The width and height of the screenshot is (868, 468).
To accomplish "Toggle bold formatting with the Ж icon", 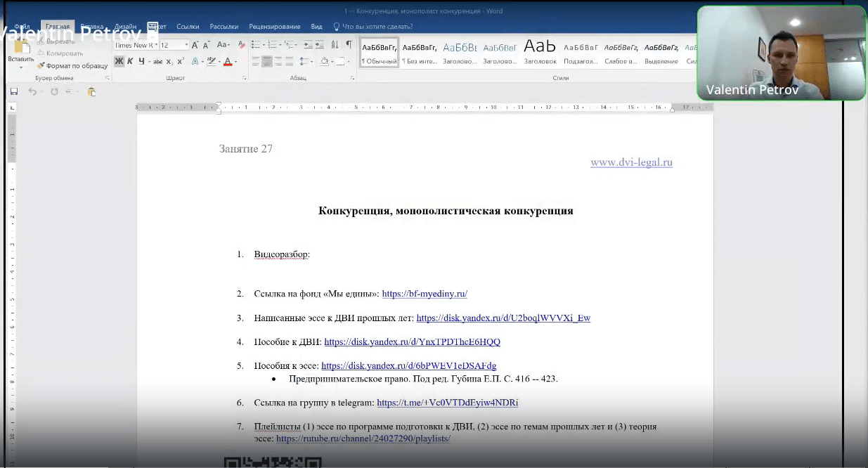I will pyautogui.click(x=118, y=62).
